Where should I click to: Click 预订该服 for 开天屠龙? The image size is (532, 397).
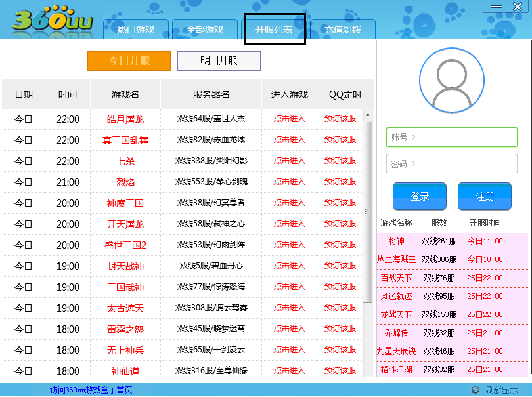click(x=340, y=224)
